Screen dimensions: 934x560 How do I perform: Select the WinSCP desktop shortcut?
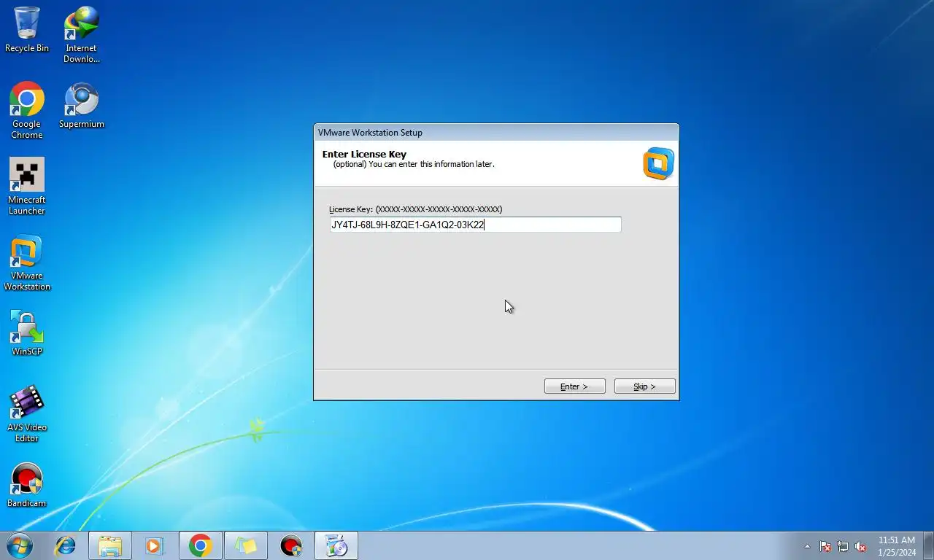27,333
